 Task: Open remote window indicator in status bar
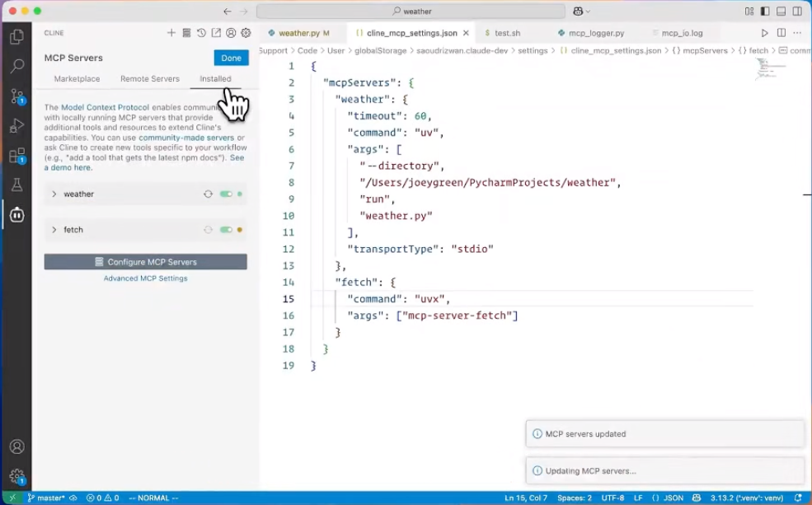click(x=12, y=498)
